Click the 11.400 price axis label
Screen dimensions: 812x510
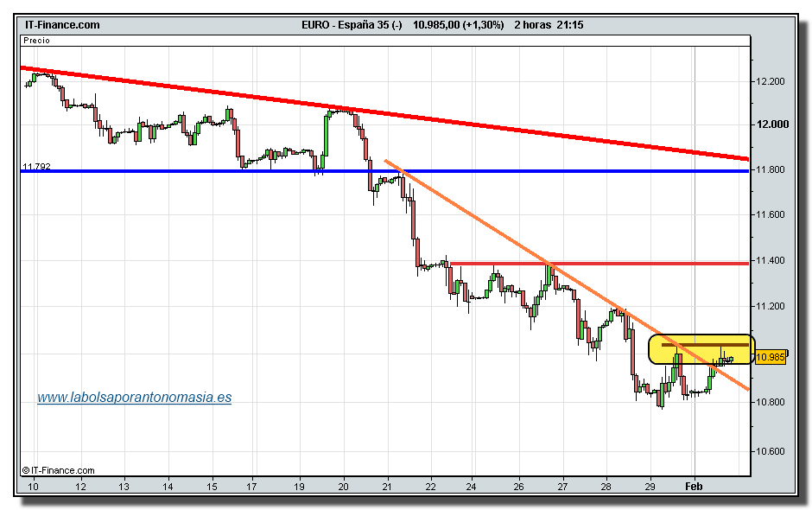(771, 261)
